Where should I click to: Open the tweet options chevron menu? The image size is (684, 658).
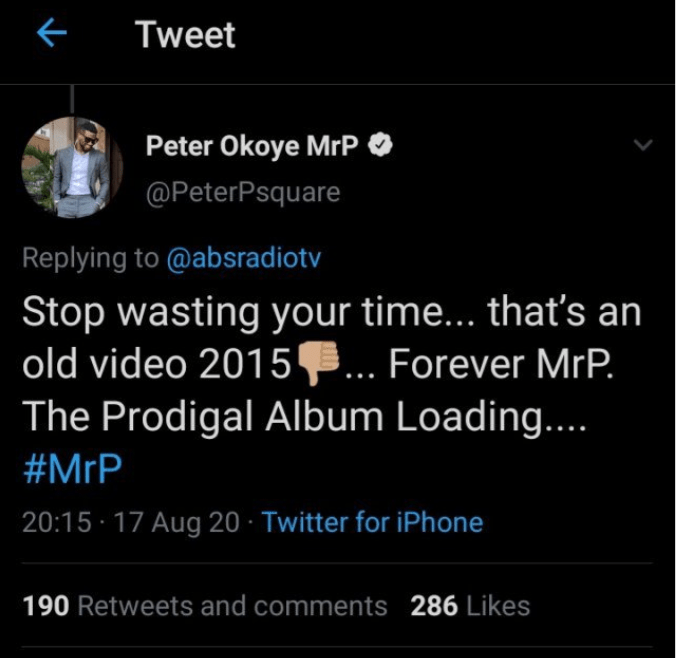[643, 146]
